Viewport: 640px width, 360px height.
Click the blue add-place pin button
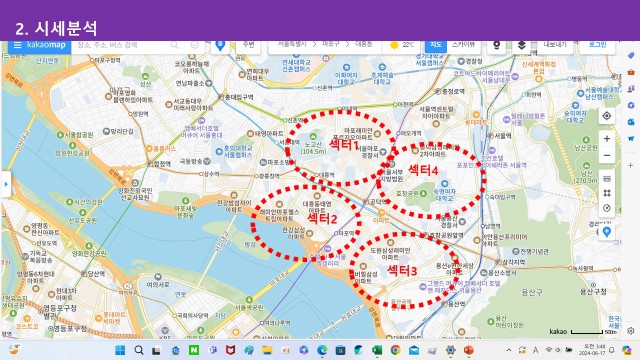[x=607, y=232]
